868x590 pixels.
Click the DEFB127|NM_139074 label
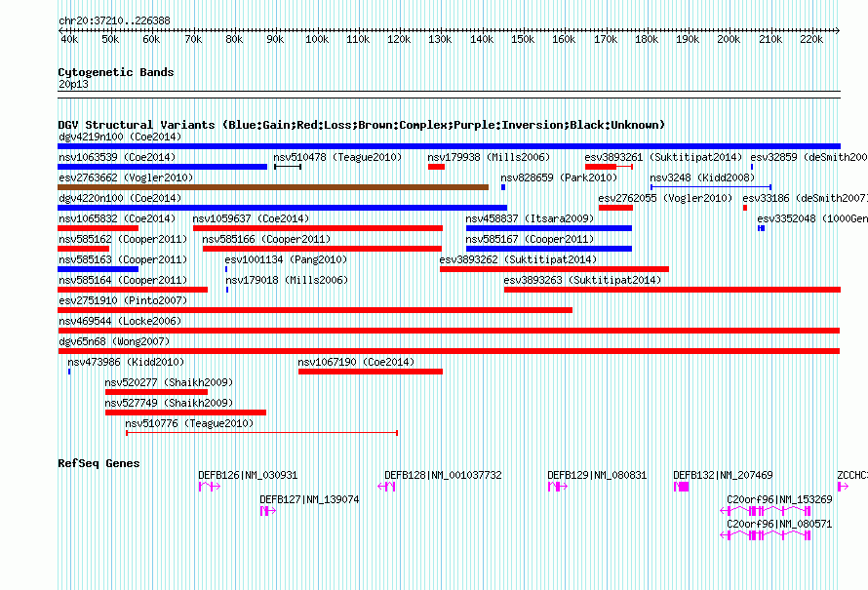tap(309, 499)
